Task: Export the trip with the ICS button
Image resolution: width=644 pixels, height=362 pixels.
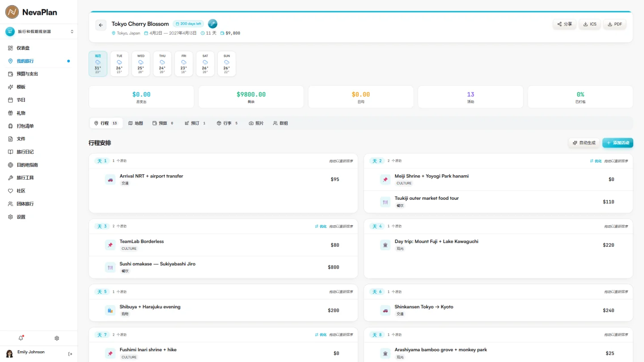Action: pyautogui.click(x=590, y=24)
